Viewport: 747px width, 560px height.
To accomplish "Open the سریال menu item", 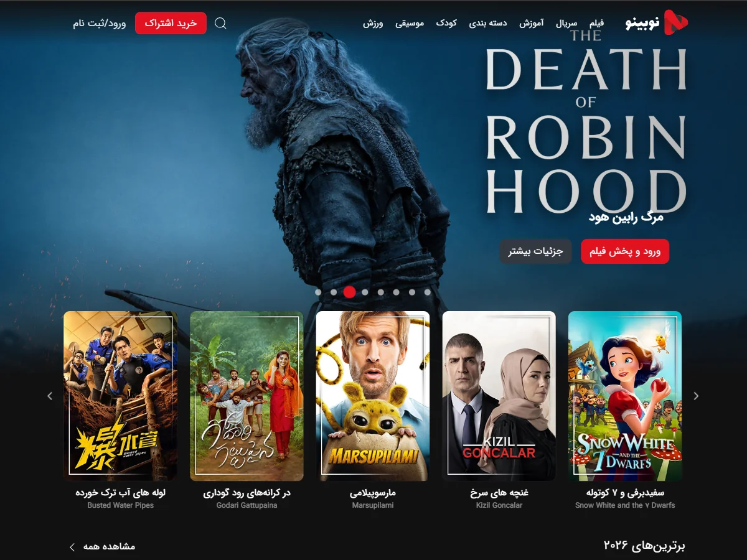I will (x=566, y=23).
